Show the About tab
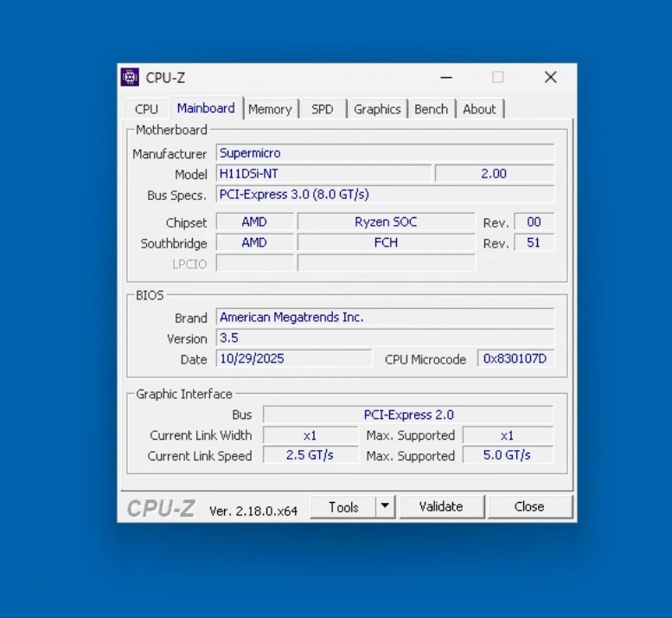 (x=479, y=109)
